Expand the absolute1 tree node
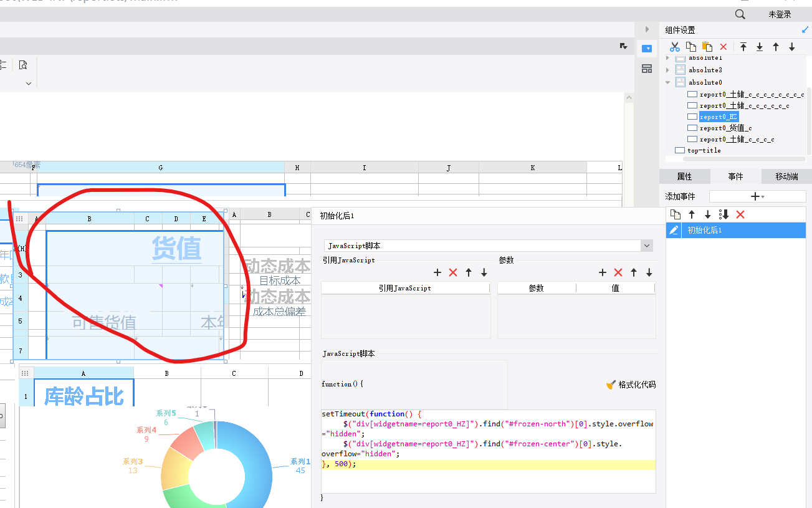This screenshot has height=508, width=812. coord(668,58)
